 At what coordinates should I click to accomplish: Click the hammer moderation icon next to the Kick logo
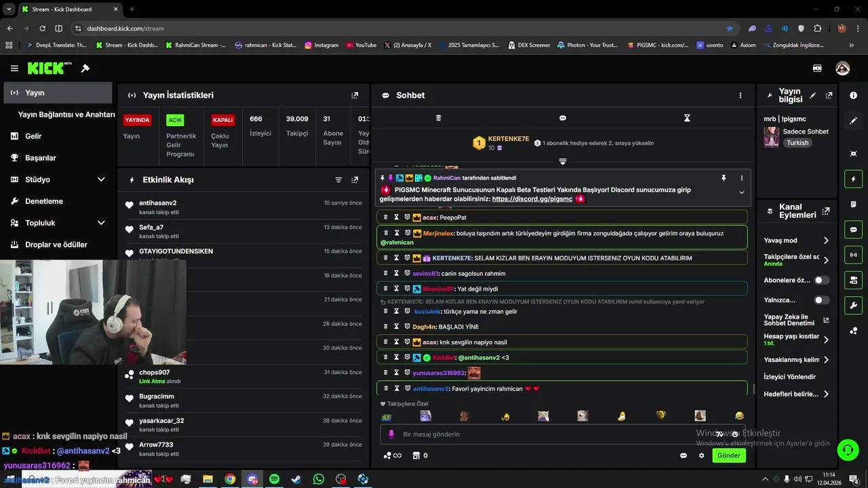(x=85, y=68)
